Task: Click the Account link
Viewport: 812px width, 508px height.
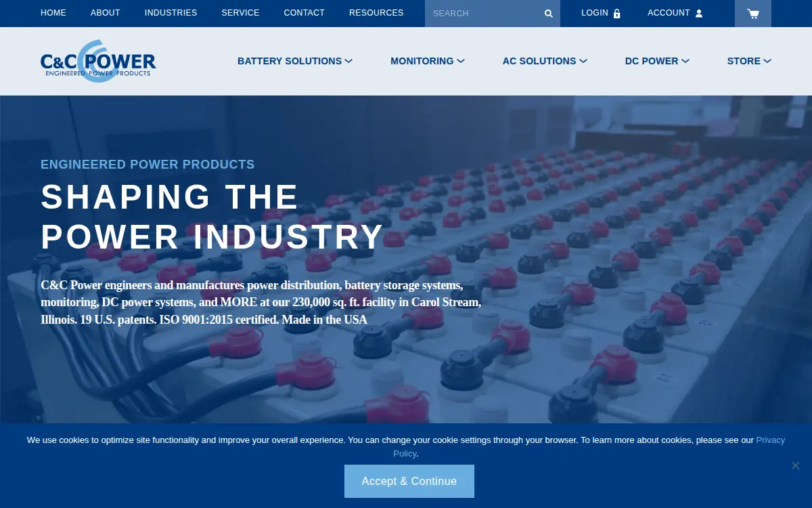Action: coord(669,13)
